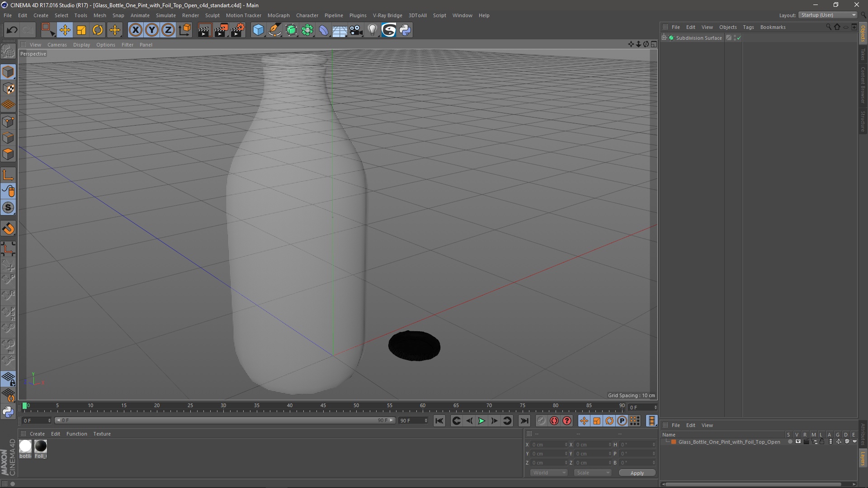Viewport: 868px width, 488px height.
Task: Toggle parameter keyframe recording P icon
Action: pyautogui.click(x=622, y=421)
